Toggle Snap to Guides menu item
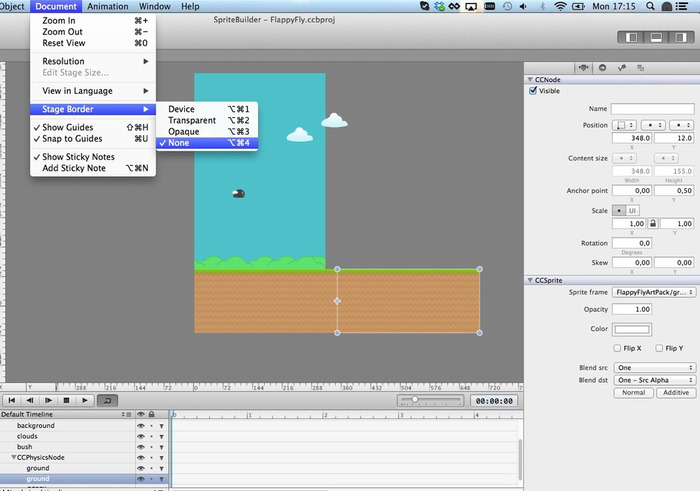Image resolution: width=700 pixels, height=491 pixels. (93, 139)
